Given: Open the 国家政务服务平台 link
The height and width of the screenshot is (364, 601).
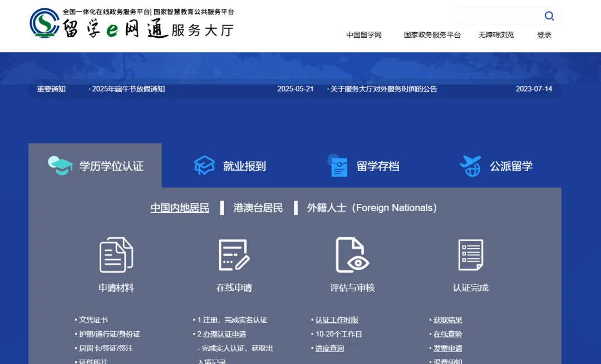Looking at the screenshot, I should pyautogui.click(x=432, y=35).
